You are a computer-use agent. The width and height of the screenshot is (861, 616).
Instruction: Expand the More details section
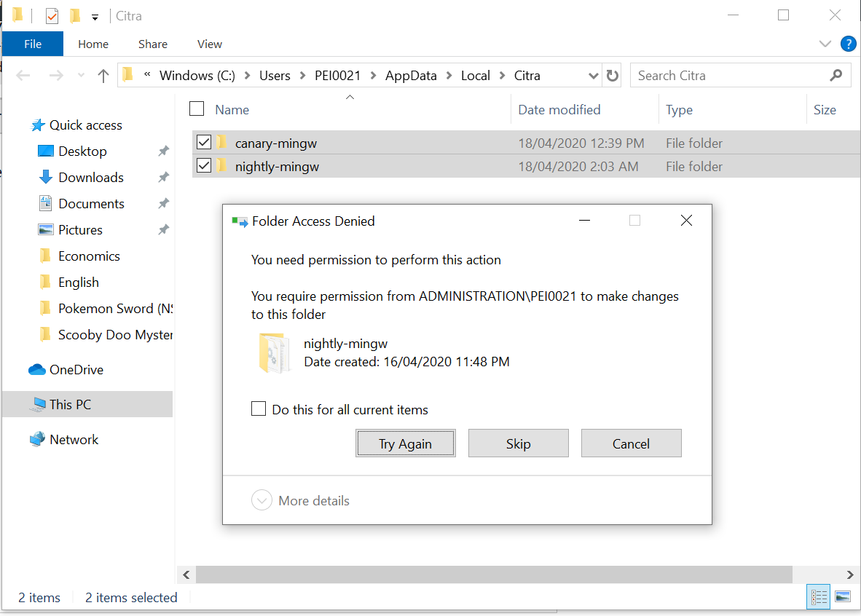(262, 500)
